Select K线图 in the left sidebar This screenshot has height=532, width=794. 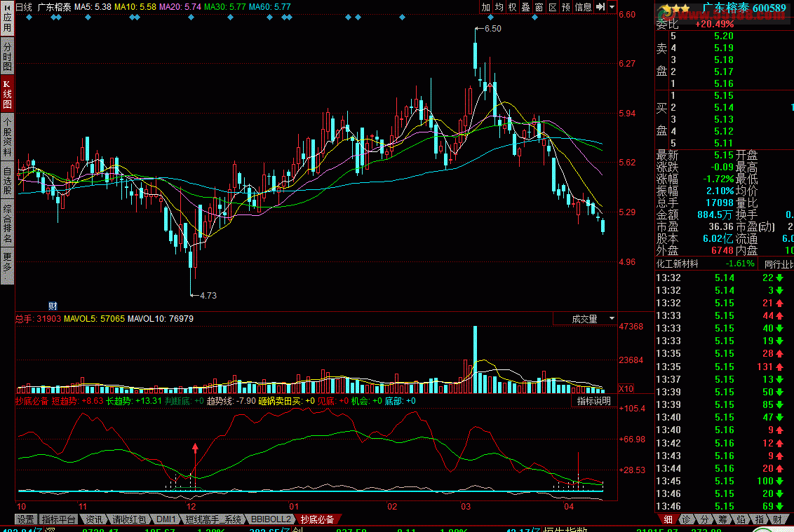pyautogui.click(x=7, y=94)
